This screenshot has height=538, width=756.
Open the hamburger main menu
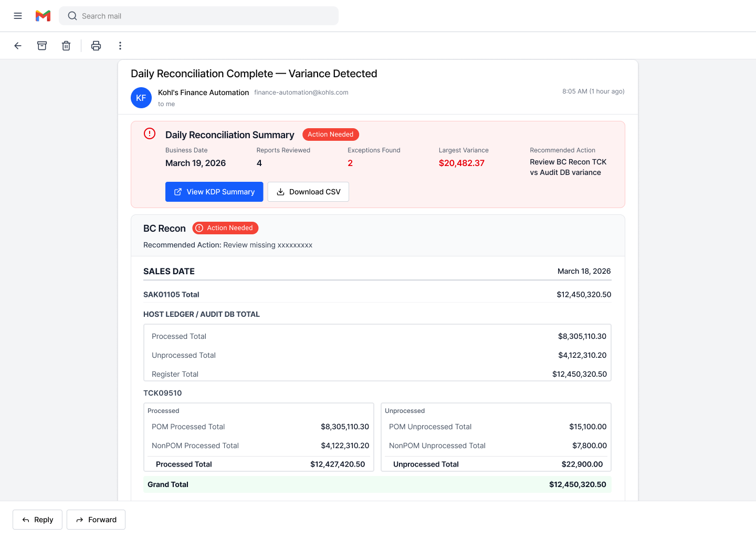pos(18,16)
